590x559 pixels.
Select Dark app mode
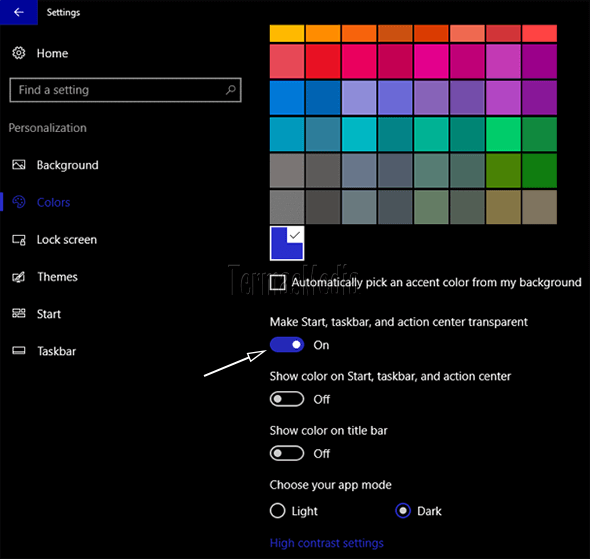click(403, 510)
